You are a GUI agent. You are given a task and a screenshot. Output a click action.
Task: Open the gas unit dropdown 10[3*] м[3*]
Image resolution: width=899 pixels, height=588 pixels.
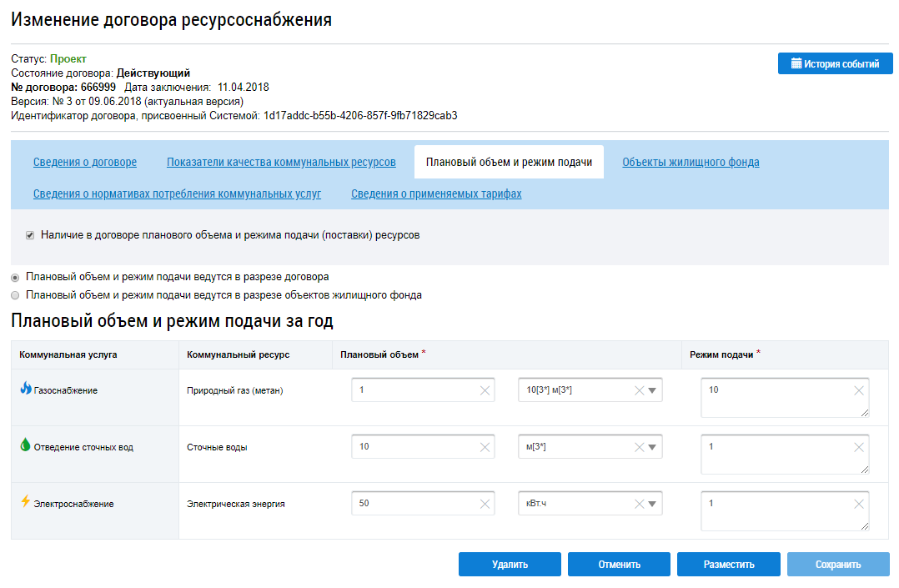click(653, 390)
